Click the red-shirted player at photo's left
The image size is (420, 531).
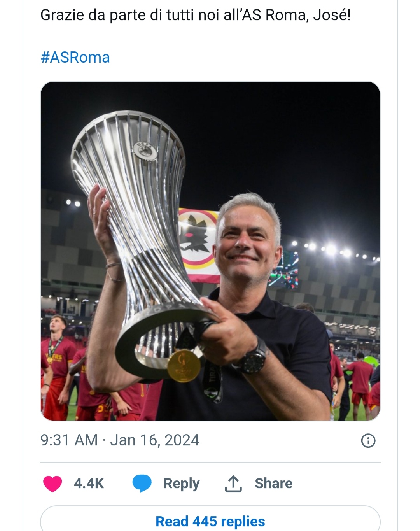pyautogui.click(x=56, y=366)
